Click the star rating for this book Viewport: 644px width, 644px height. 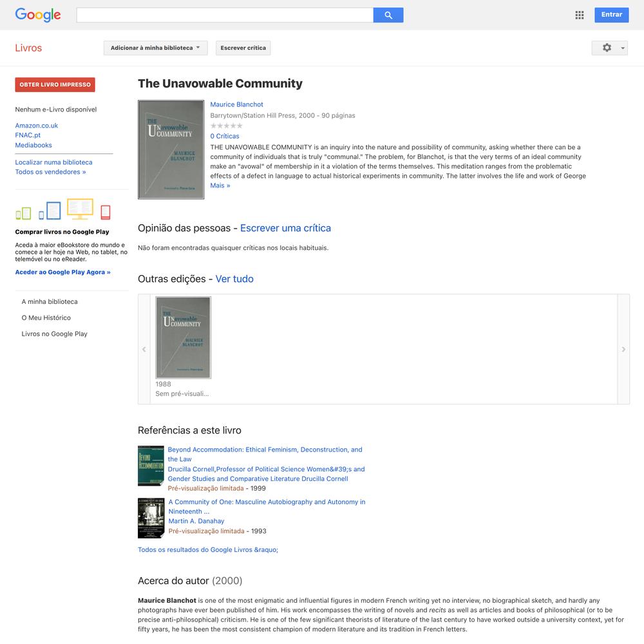pos(226,126)
